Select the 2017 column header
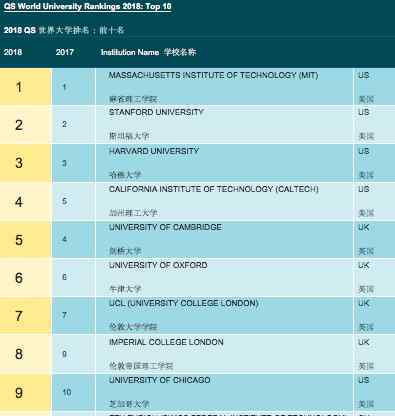The height and width of the screenshot is (416, 395). (65, 52)
